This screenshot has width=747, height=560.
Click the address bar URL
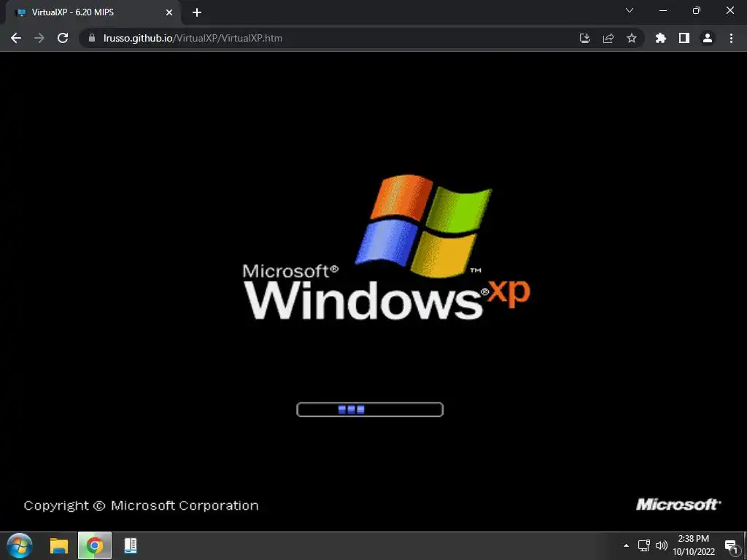coord(193,38)
